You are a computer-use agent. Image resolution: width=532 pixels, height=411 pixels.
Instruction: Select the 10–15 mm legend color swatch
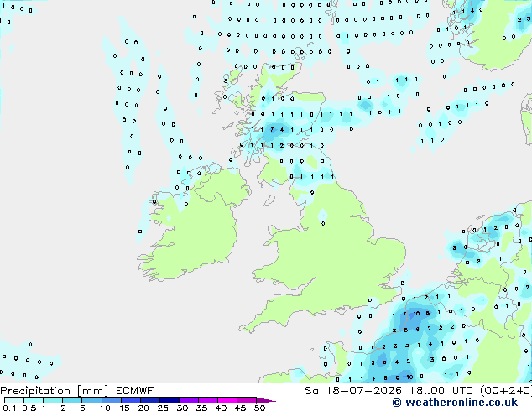[x=111, y=400]
